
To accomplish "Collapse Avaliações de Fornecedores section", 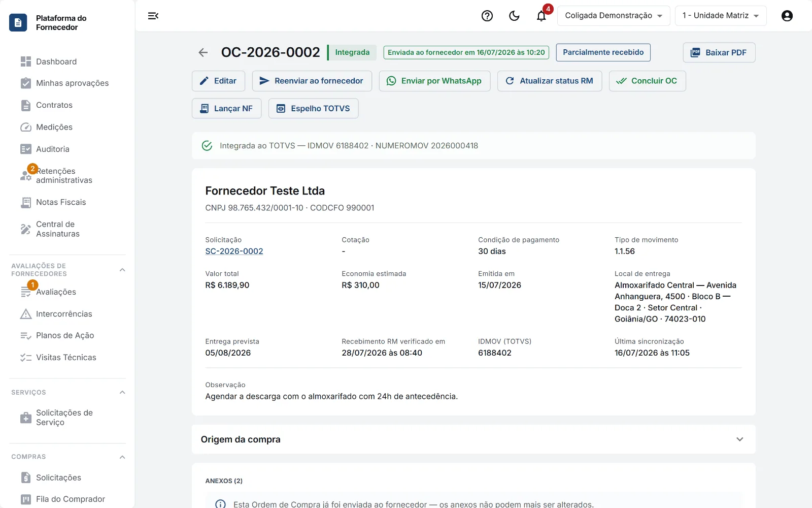I will pos(122,270).
